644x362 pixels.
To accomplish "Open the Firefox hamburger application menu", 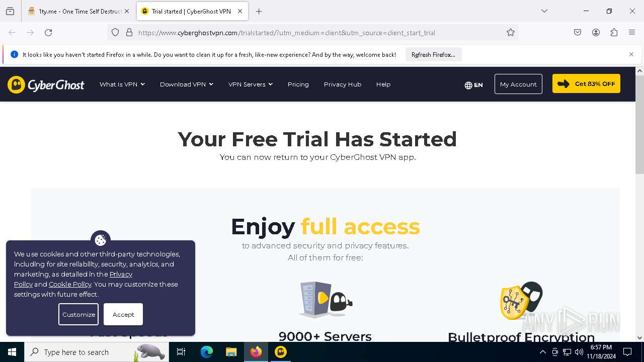I will pos(632,33).
